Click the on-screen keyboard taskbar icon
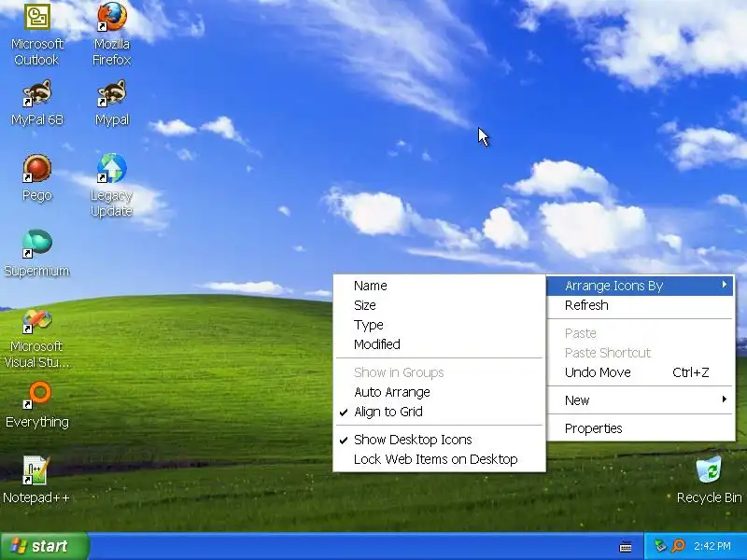 click(626, 547)
